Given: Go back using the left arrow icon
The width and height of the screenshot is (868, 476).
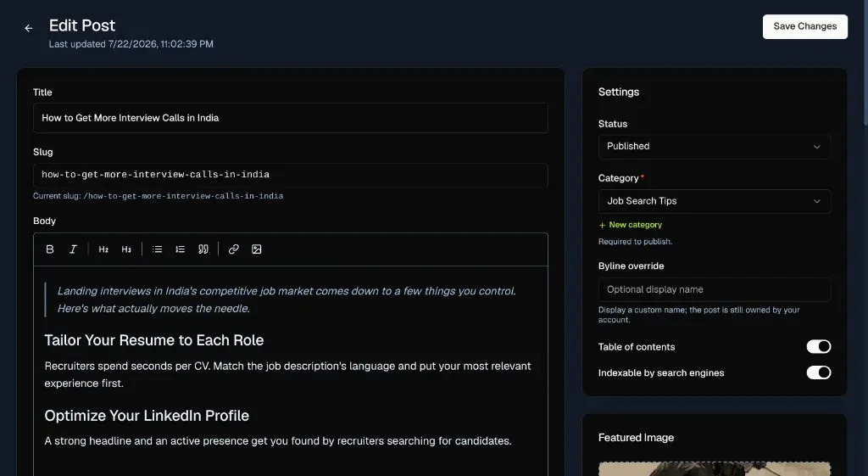Looking at the screenshot, I should click(29, 28).
